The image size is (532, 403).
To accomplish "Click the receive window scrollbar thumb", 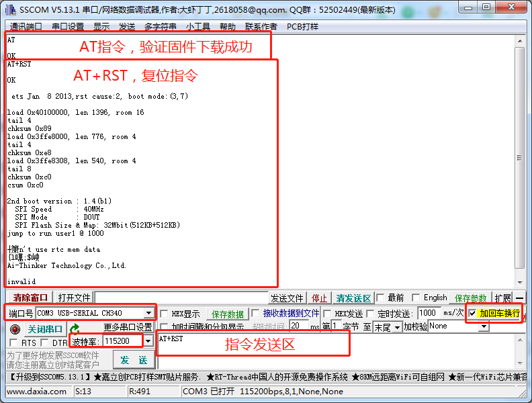I will pyautogui.click(x=520, y=157).
